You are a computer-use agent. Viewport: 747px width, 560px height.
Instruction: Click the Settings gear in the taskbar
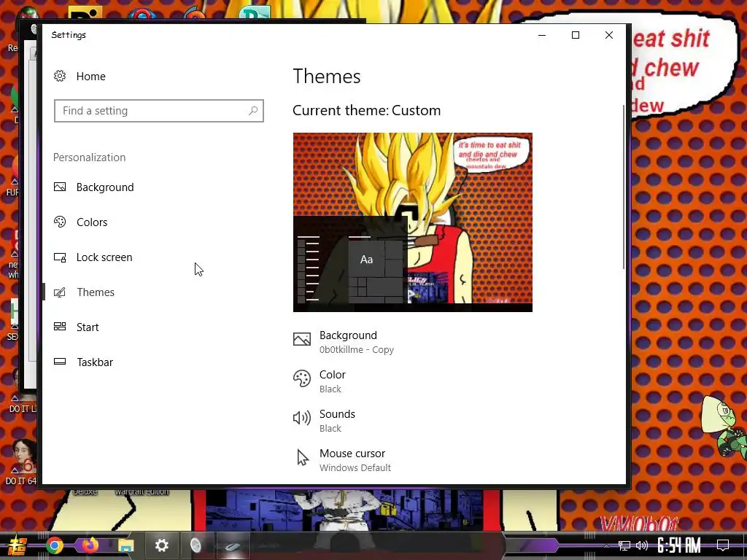pos(161,545)
